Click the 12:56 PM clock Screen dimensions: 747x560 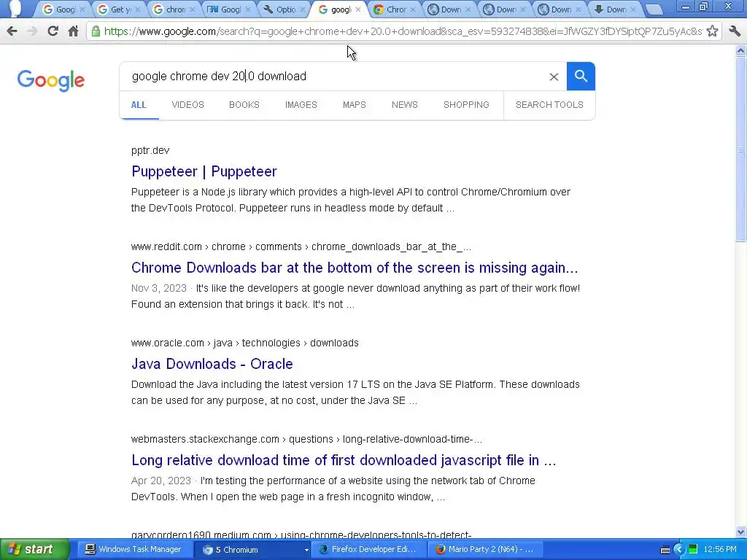coord(720,550)
